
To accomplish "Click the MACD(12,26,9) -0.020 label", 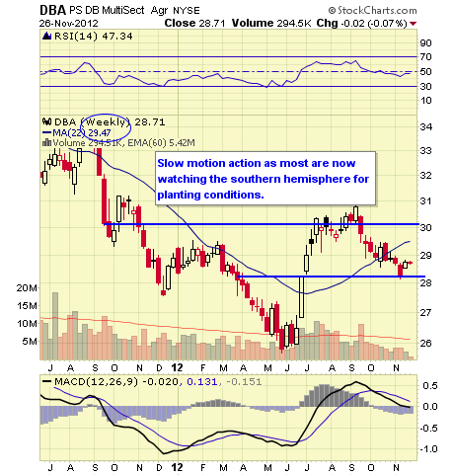I will pos(116,382).
